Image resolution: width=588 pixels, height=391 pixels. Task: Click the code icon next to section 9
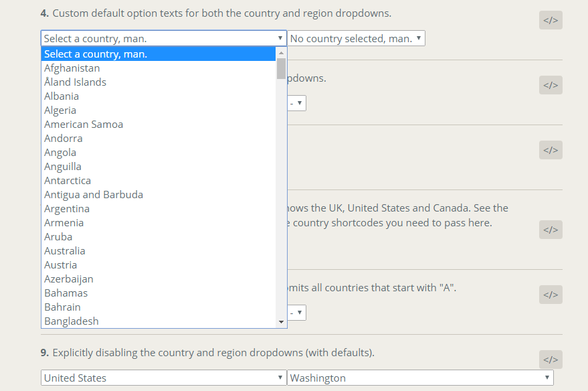pyautogui.click(x=550, y=359)
